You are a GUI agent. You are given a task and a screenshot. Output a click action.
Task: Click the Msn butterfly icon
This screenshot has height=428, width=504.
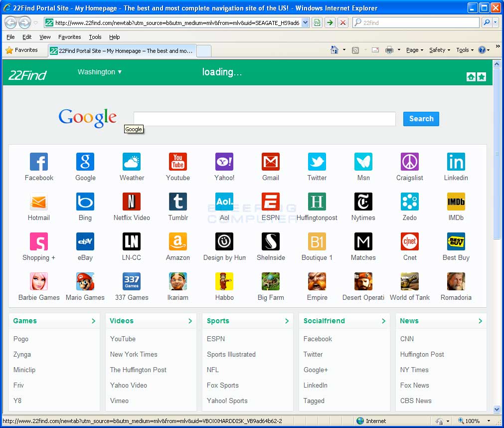tap(363, 162)
